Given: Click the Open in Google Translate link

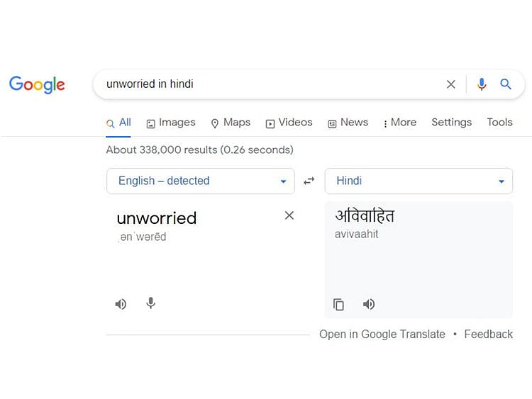Looking at the screenshot, I should (382, 335).
